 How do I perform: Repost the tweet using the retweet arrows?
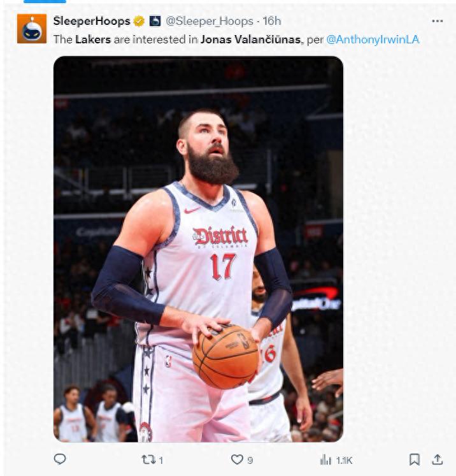click(x=148, y=459)
